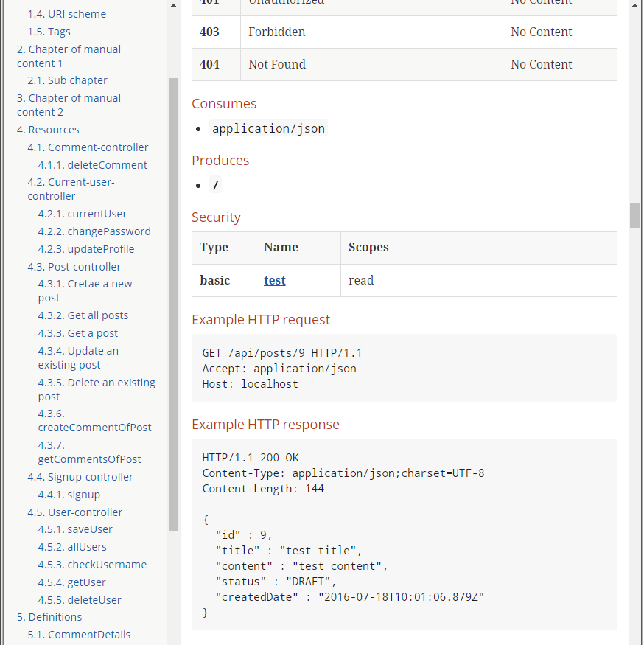Screen dimensions: 644x645
Task: Select 4.1.1. deleteComment entry
Action: (x=93, y=165)
